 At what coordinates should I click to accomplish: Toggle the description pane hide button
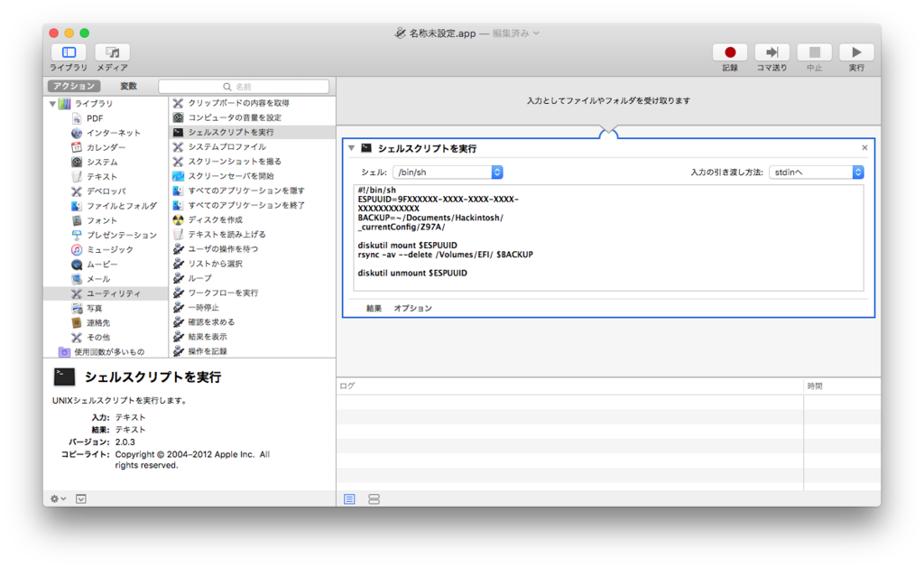point(80,499)
